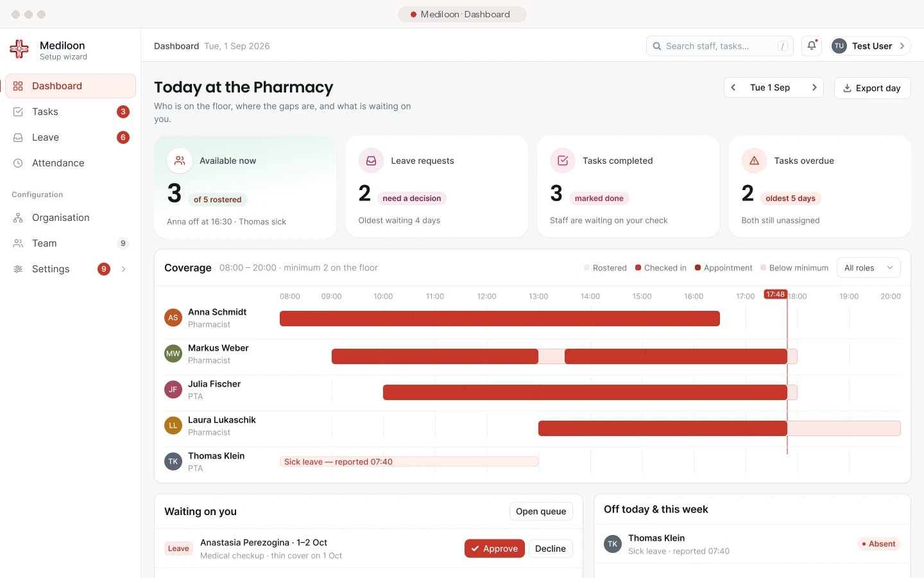The image size is (924, 578).
Task: Toggle the Rostered legend item
Action: coord(605,268)
